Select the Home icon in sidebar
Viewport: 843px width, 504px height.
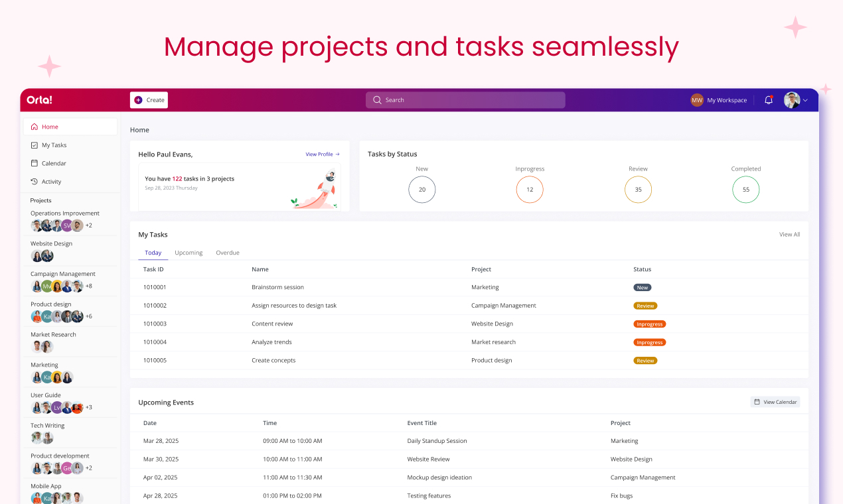(35, 127)
